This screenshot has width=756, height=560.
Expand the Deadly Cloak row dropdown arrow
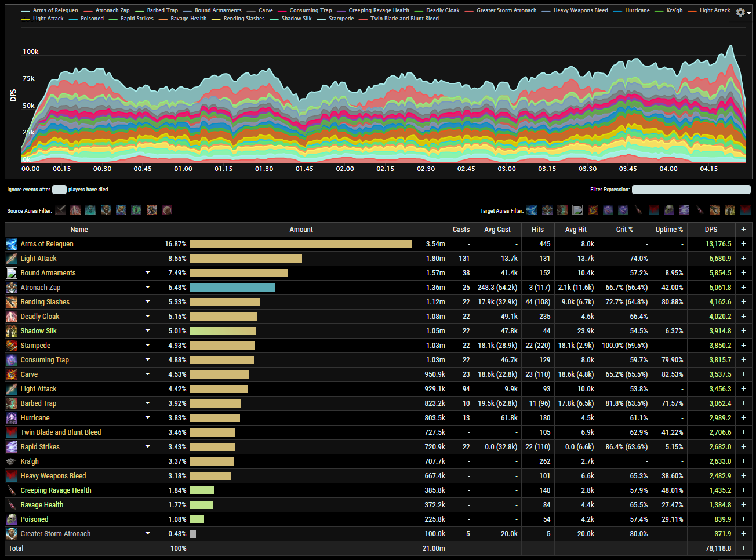pos(148,317)
